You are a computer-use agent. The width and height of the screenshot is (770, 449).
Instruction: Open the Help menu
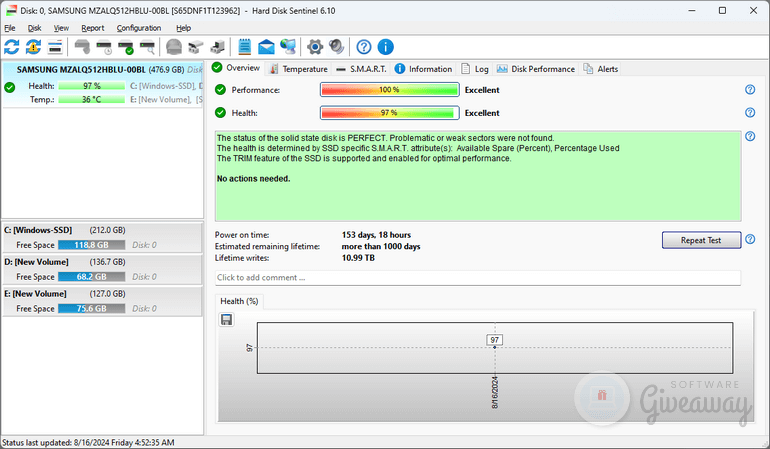point(183,28)
